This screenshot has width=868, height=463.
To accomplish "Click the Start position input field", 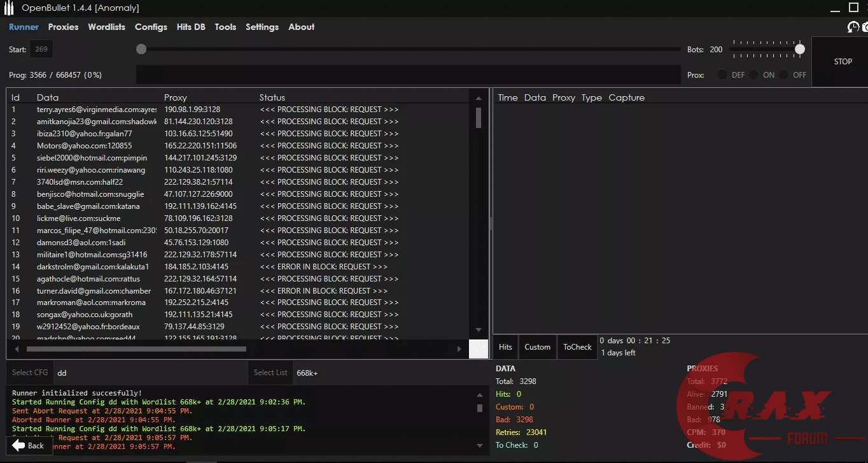I will pos(41,49).
